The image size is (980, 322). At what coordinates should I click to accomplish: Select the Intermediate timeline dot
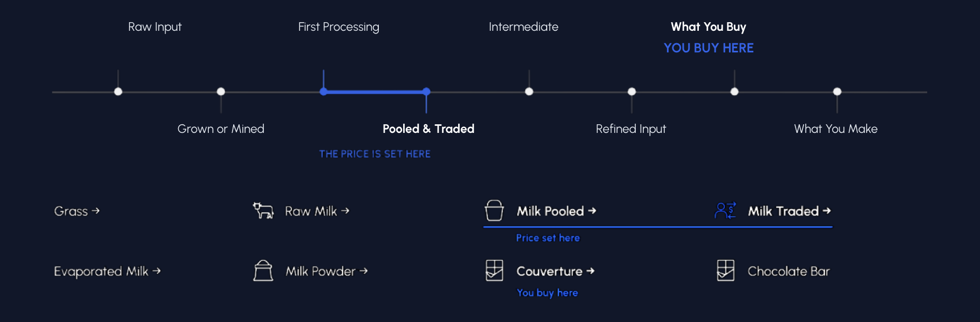[x=529, y=92]
